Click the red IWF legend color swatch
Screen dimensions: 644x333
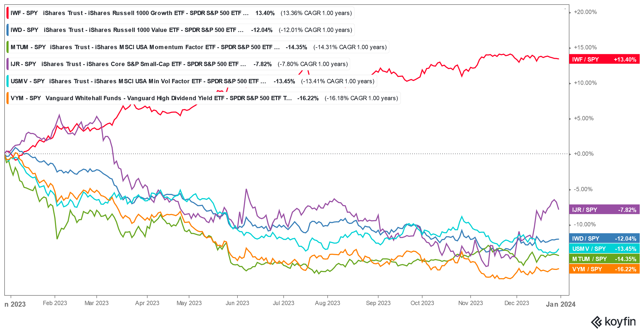click(x=8, y=13)
